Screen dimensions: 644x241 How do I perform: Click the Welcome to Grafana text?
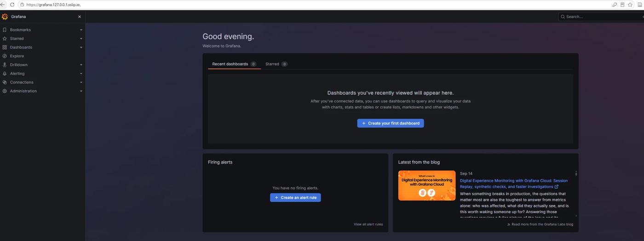tap(222, 46)
